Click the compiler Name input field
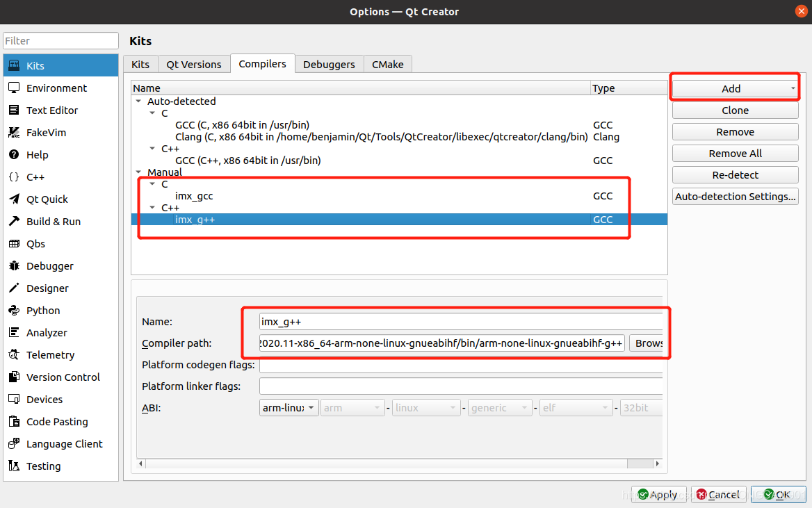The width and height of the screenshot is (812, 508). click(x=461, y=322)
